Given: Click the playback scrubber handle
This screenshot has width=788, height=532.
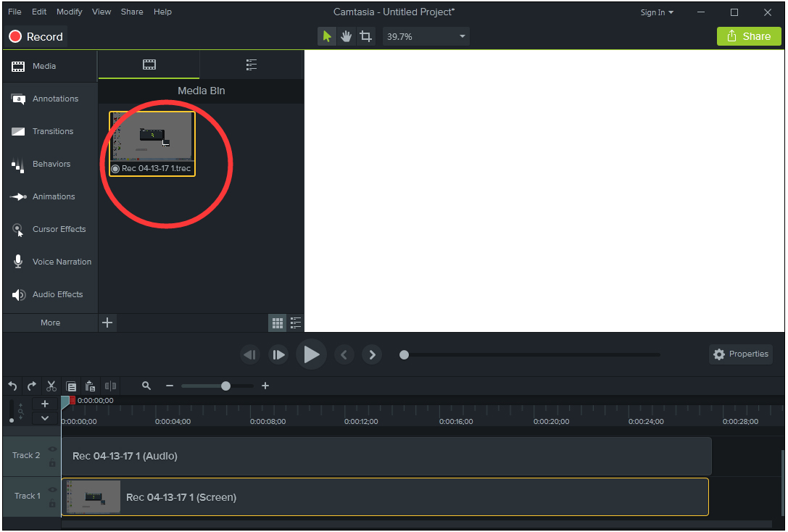Looking at the screenshot, I should (404, 355).
